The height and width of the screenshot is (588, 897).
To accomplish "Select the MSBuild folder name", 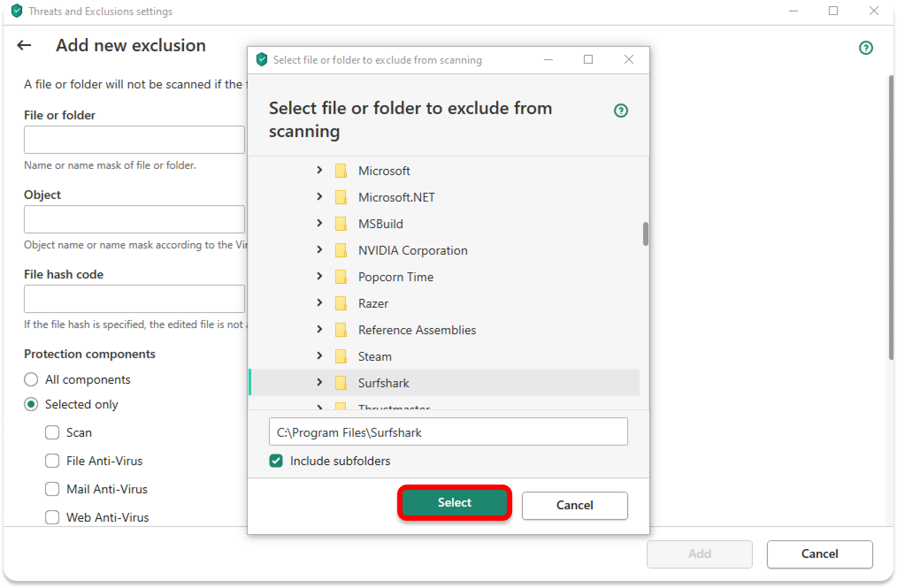I will [380, 224].
